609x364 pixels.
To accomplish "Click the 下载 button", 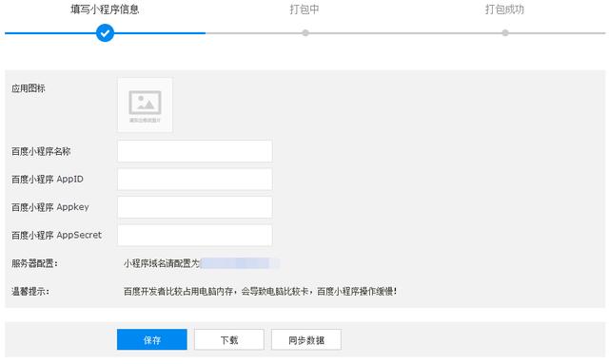I will pos(229,339).
